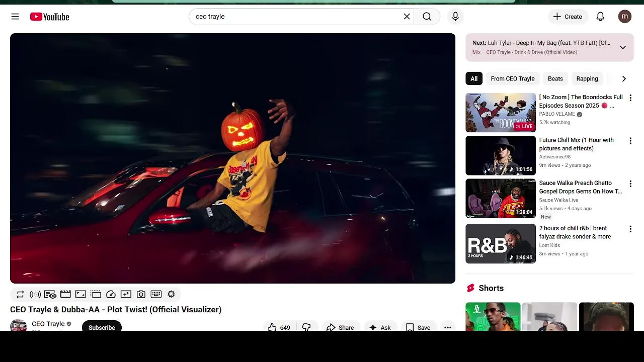This screenshot has height=362, width=644.
Task: Click the Ask button
Action: (x=380, y=327)
